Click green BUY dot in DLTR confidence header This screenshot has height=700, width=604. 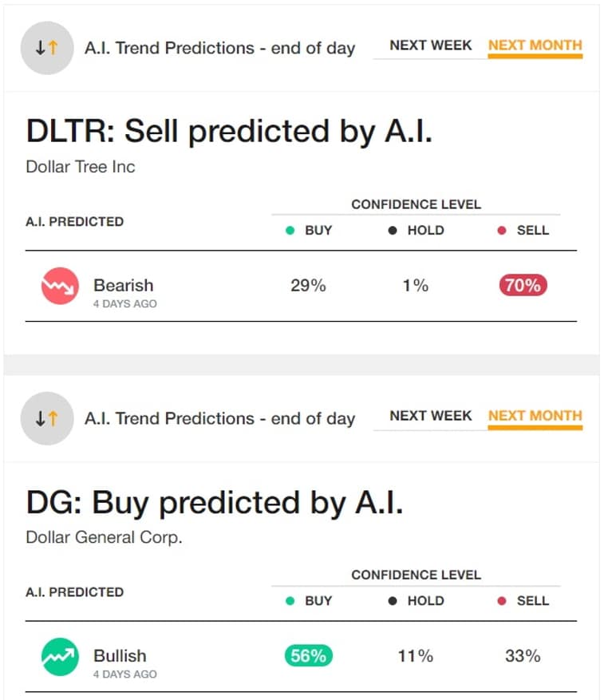click(290, 231)
